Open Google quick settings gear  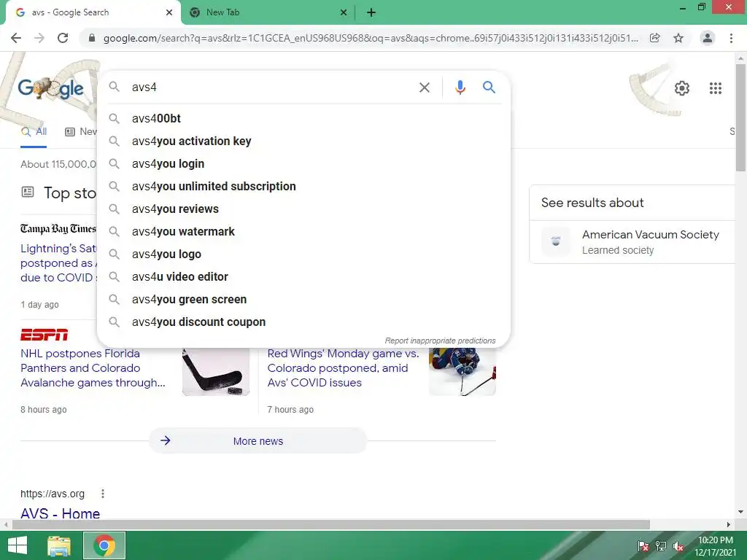coord(682,88)
